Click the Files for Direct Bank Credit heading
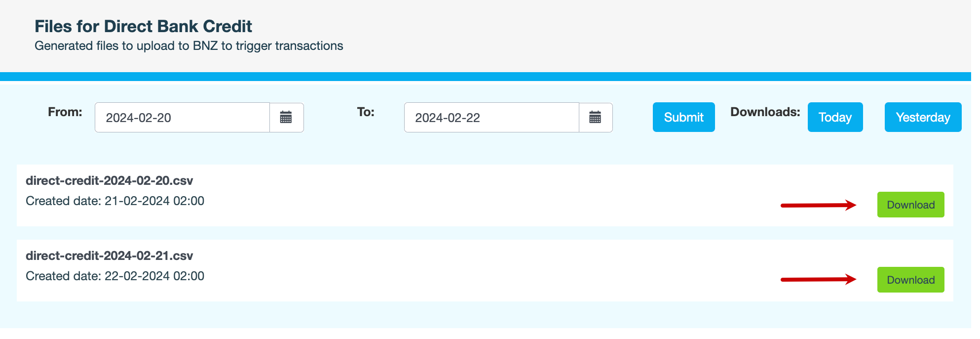This screenshot has width=980, height=339. tap(143, 26)
